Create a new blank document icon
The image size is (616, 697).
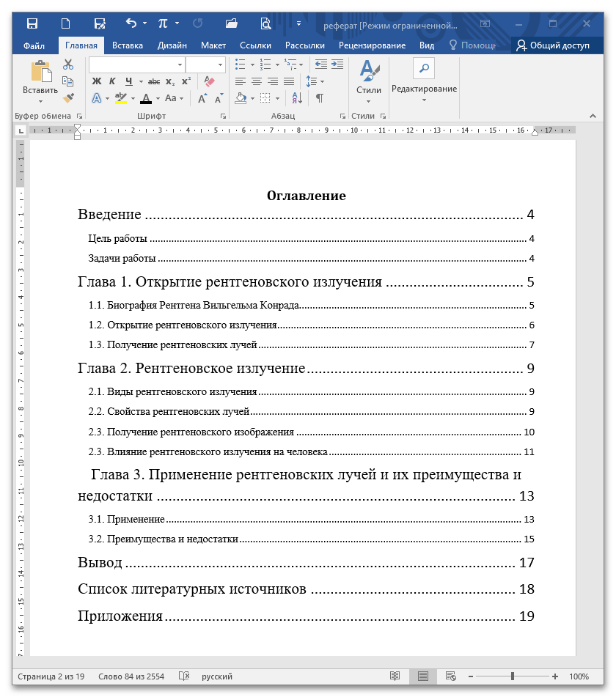pyautogui.click(x=65, y=23)
